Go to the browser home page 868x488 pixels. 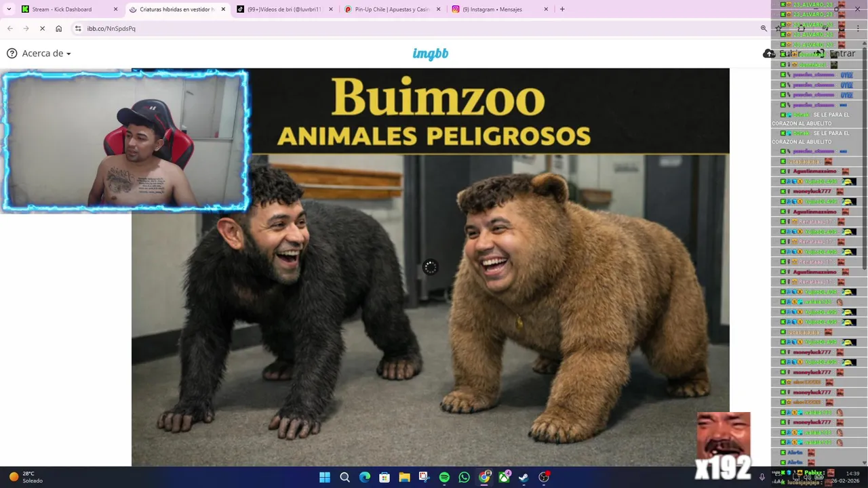click(58, 28)
